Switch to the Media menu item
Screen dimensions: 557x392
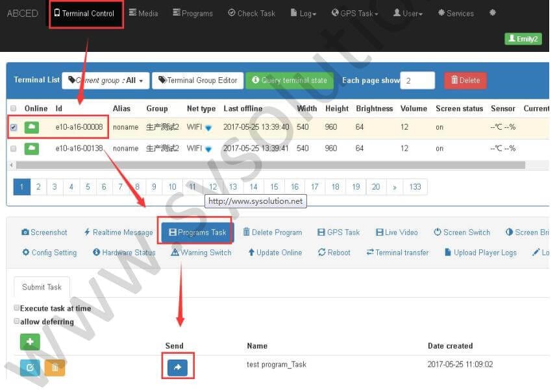[143, 14]
